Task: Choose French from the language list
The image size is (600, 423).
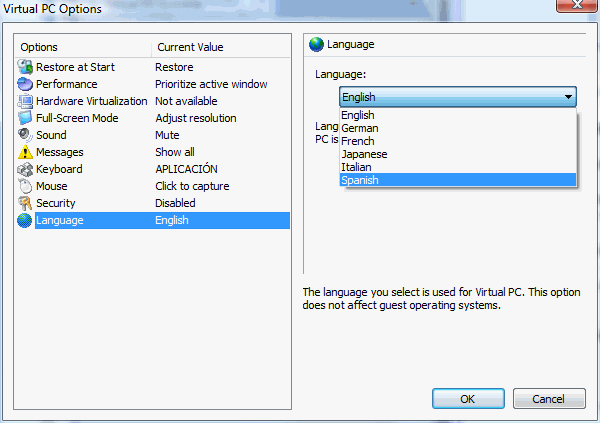Action: [x=458, y=141]
